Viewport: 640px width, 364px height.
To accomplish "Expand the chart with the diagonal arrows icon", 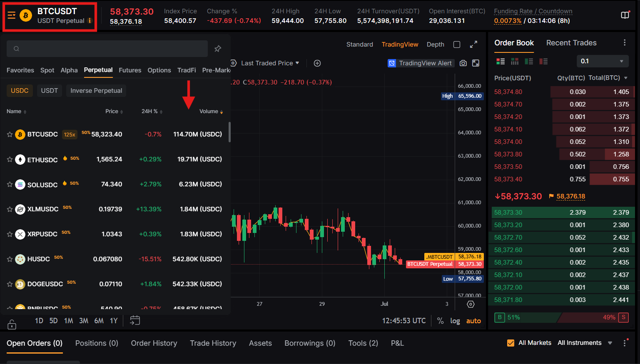I will (x=473, y=45).
